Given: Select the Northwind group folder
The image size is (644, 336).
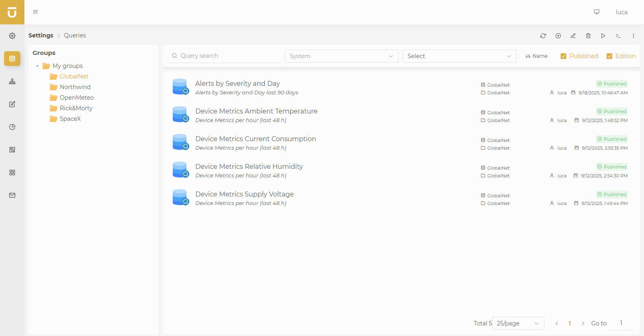Looking at the screenshot, I should (x=75, y=87).
